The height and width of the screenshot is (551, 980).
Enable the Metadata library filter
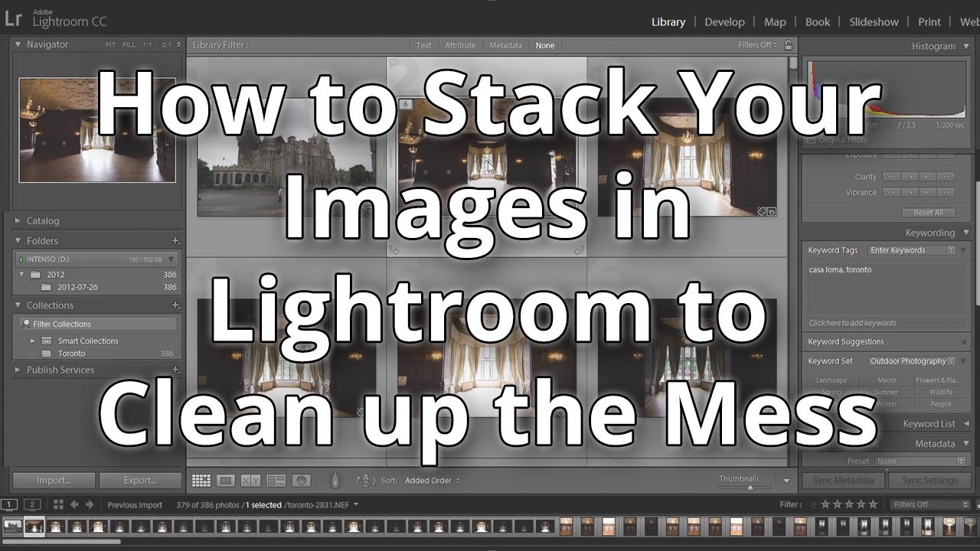click(x=505, y=45)
